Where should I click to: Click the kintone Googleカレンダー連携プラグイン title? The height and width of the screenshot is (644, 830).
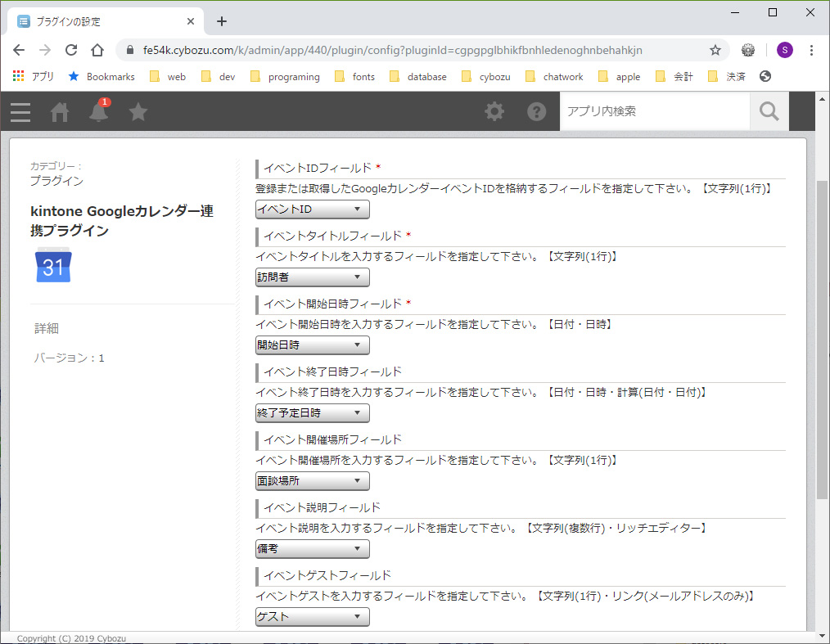[122, 221]
